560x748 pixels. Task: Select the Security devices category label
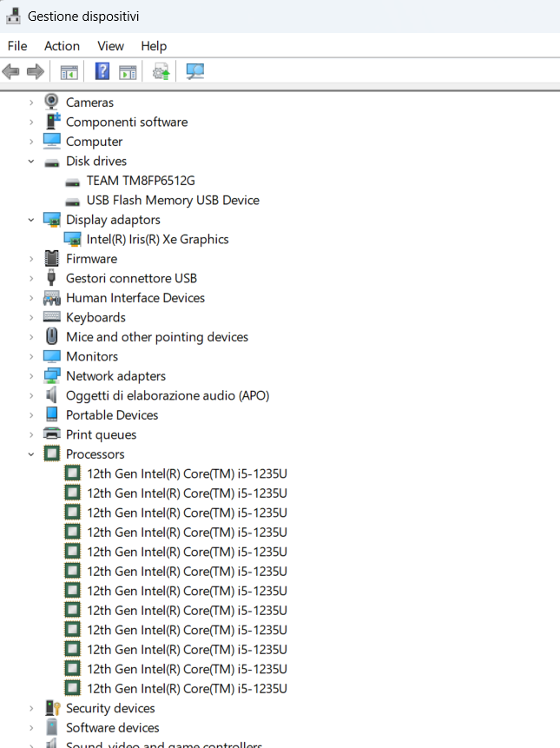pos(110,708)
